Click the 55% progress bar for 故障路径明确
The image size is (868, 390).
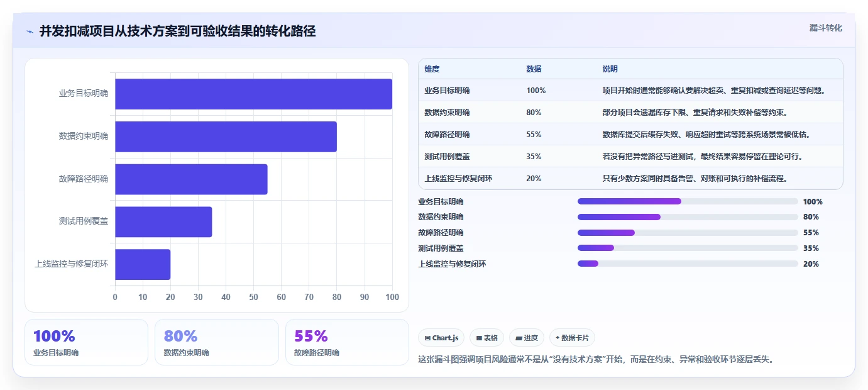tap(688, 233)
